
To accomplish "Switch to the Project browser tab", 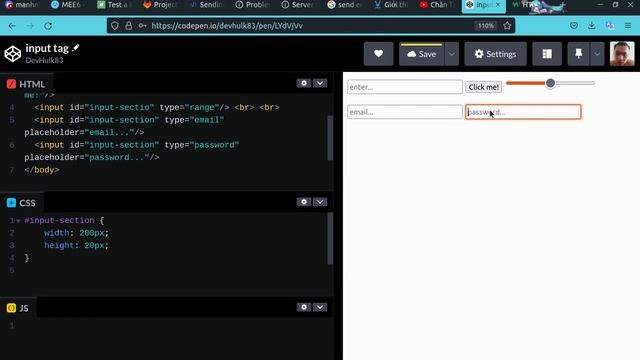I will point(160,5).
